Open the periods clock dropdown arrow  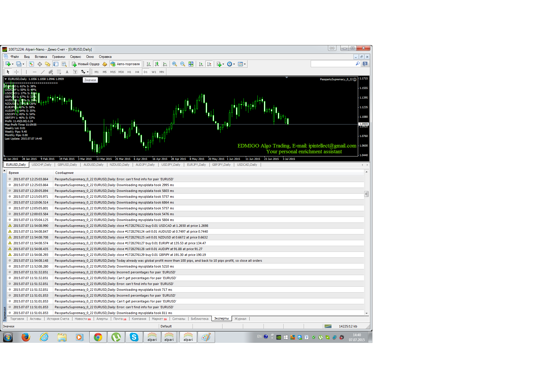click(234, 64)
